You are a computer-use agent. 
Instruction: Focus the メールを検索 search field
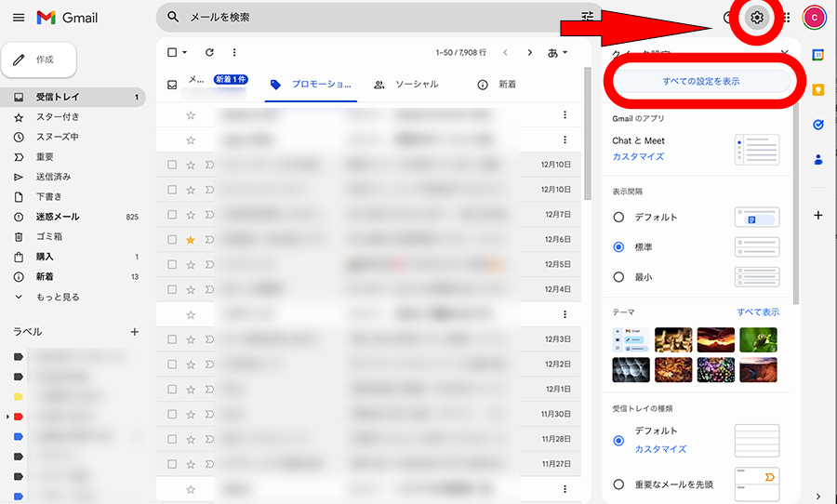coord(379,17)
